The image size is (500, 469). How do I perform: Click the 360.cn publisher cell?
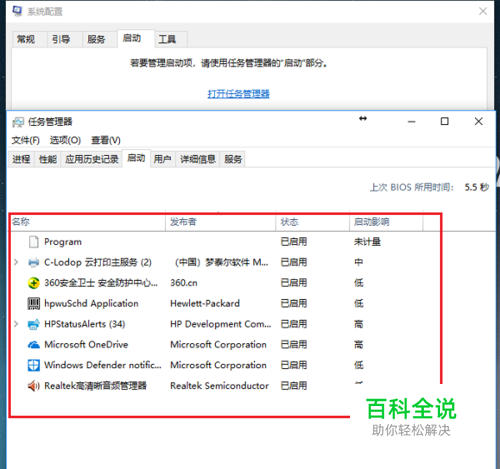pos(184,283)
